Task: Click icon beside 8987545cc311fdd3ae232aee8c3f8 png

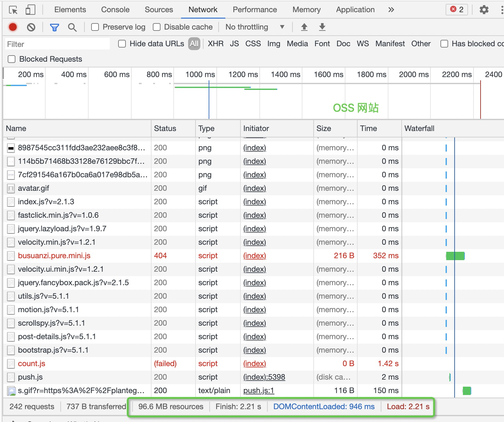Action: coord(11,148)
